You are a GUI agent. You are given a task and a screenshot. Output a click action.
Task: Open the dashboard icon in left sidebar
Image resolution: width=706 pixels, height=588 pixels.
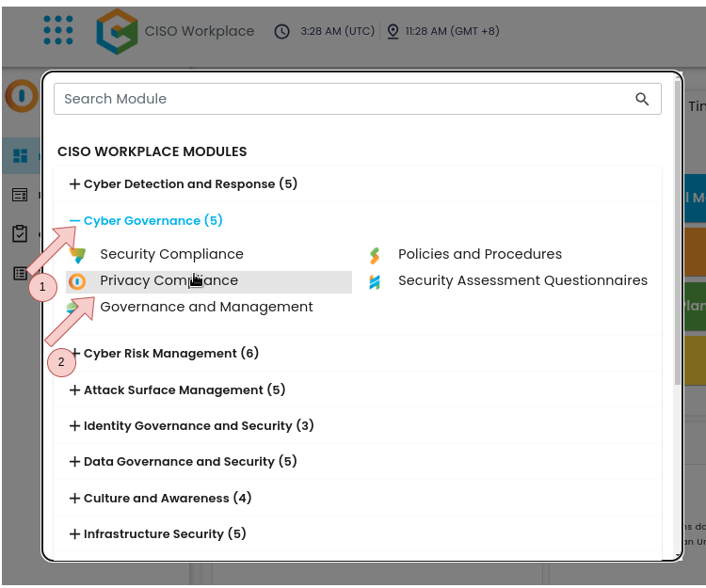click(21, 156)
